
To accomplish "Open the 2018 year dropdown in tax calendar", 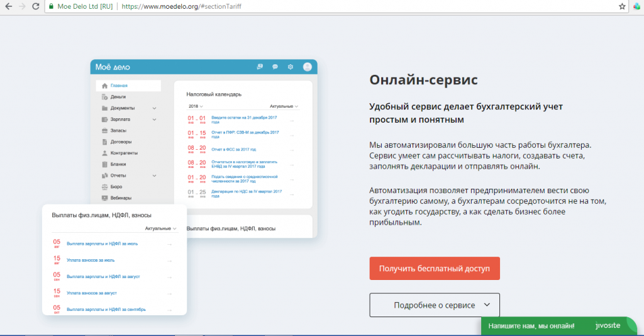I will coord(195,106).
